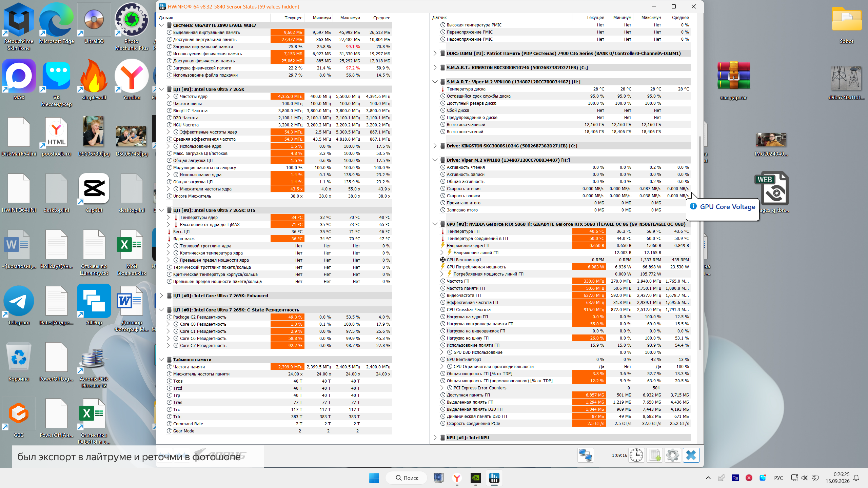Viewport: 868px width, 488px height.
Task: Click the left pane Датчик column header
Action: click(x=214, y=18)
